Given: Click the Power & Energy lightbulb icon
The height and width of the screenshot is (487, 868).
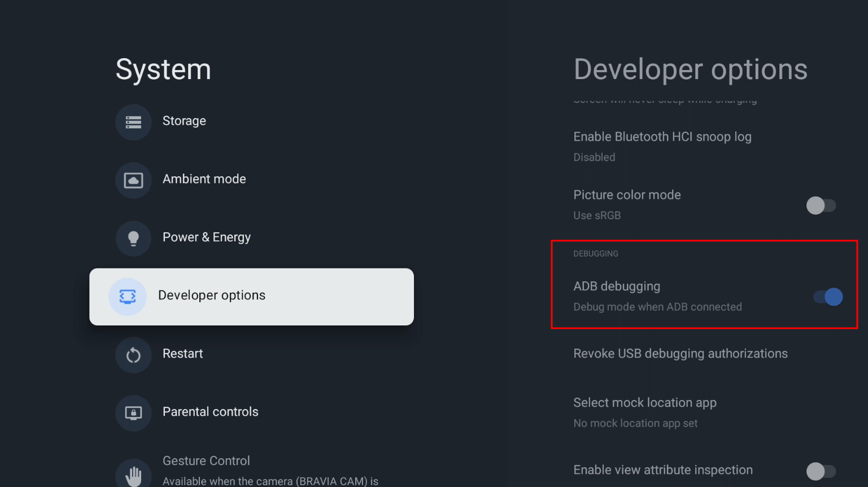Looking at the screenshot, I should [x=133, y=238].
